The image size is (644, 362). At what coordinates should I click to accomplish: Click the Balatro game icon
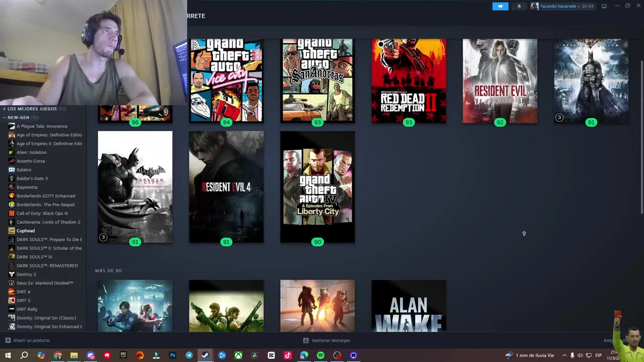[x=12, y=170]
